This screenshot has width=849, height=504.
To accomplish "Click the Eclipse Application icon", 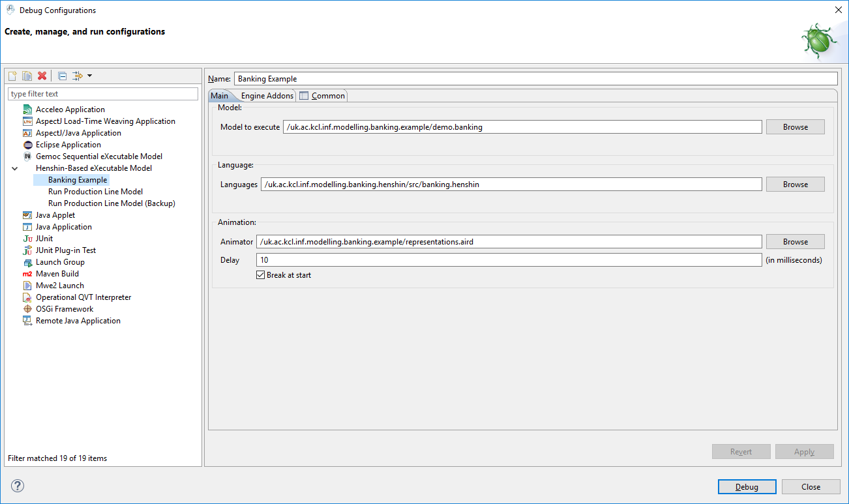I will 27,145.
